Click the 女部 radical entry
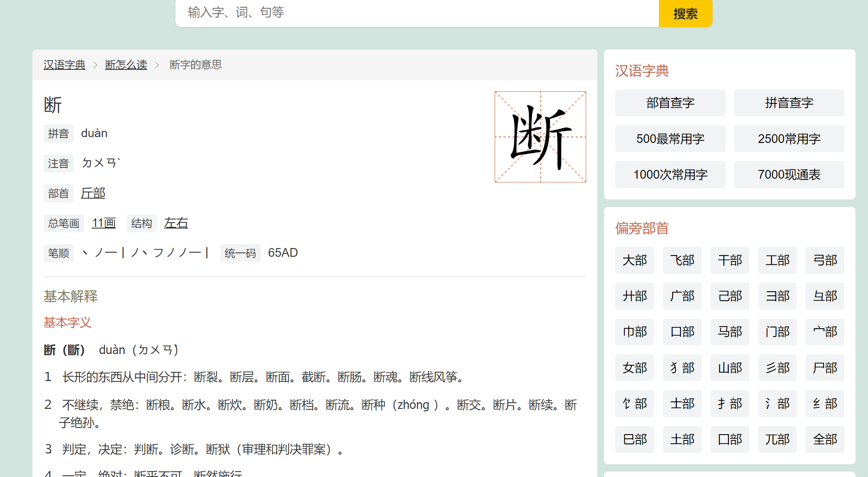The height and width of the screenshot is (477, 868). [x=634, y=368]
